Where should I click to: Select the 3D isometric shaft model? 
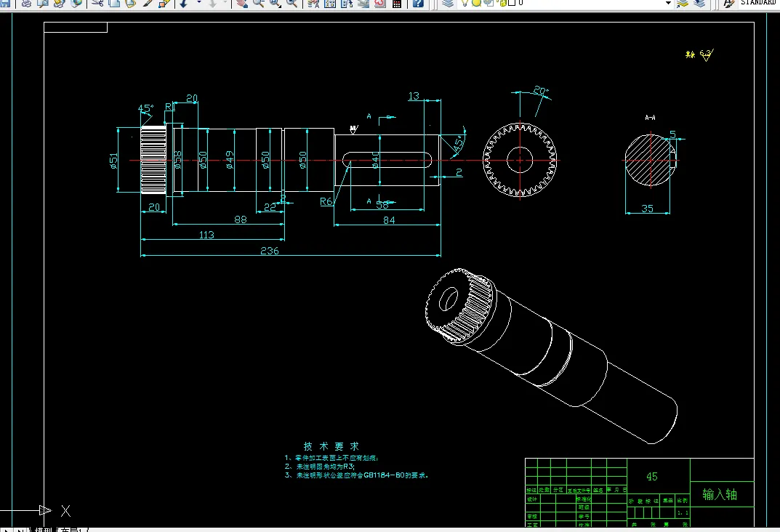(551, 355)
